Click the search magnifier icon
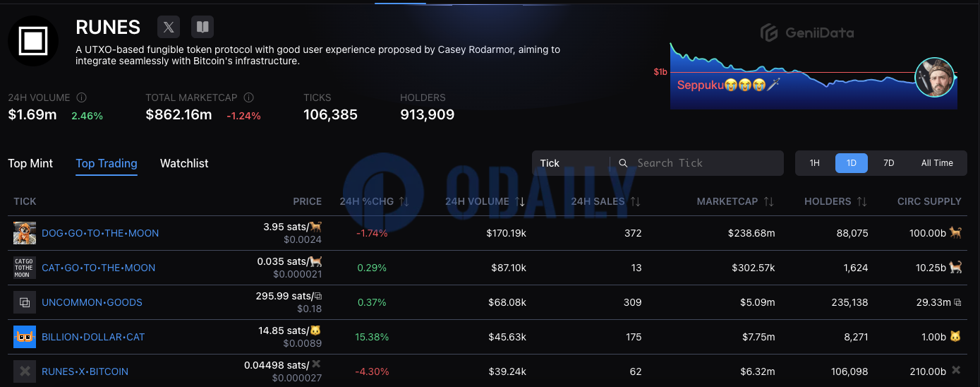The width and height of the screenshot is (980, 387). point(623,163)
